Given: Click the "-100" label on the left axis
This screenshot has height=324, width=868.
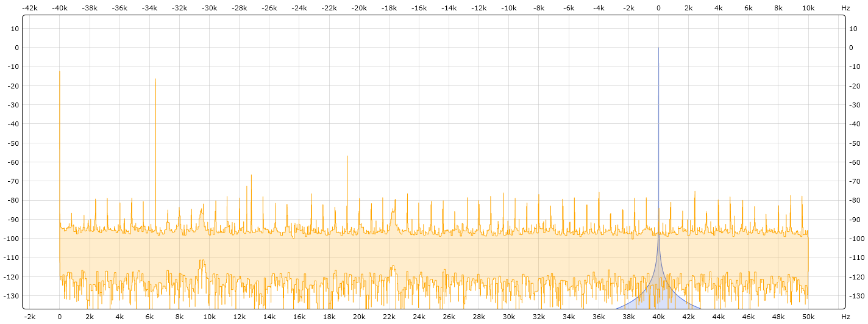Looking at the screenshot, I should click(12, 239).
